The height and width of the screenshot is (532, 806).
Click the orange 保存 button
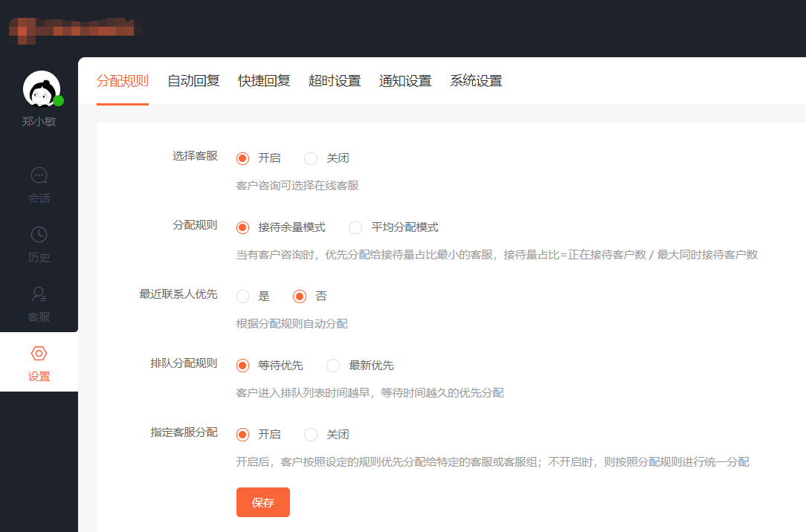pyautogui.click(x=262, y=502)
